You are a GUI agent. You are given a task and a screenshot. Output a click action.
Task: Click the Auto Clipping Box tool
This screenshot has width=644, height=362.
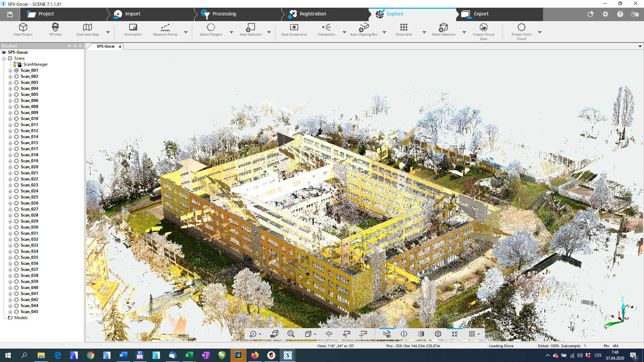(363, 29)
